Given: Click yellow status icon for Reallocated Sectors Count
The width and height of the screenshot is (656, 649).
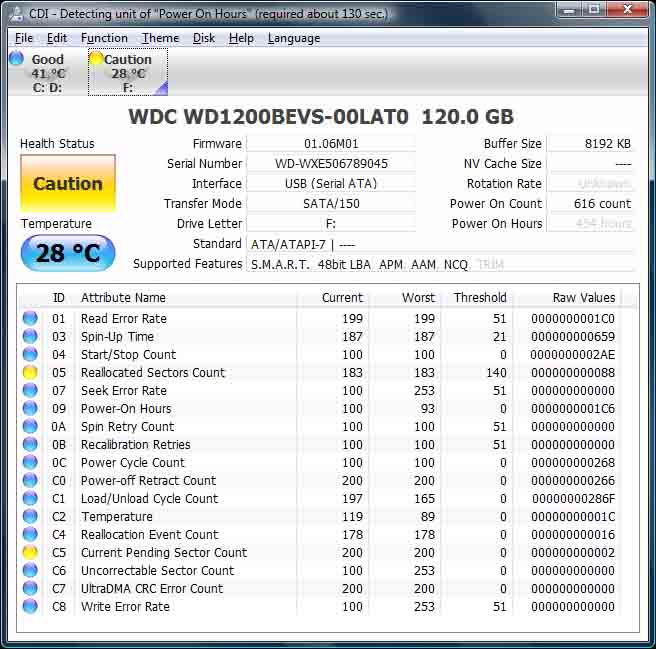Looking at the screenshot, I should click(x=30, y=372).
